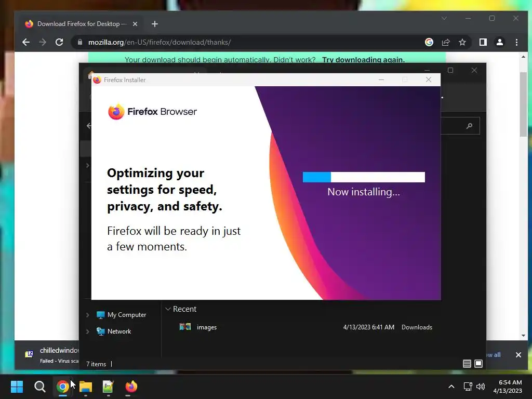532x399 pixels.
Task: Click Show all downloads link
Action: coord(494,355)
